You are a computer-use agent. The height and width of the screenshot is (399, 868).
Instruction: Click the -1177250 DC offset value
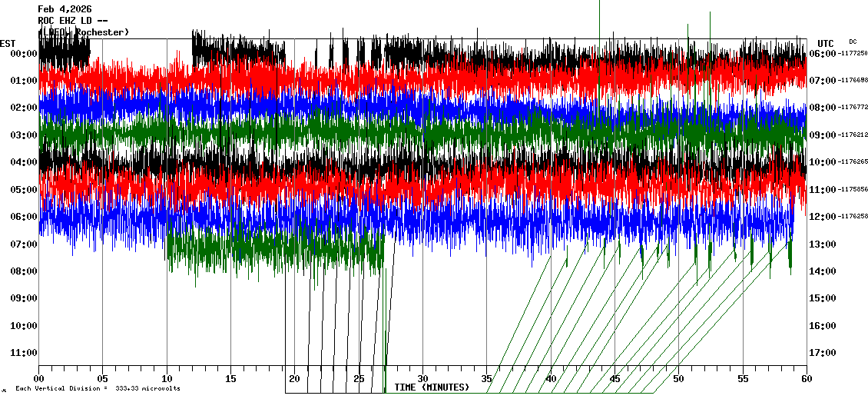click(x=853, y=53)
